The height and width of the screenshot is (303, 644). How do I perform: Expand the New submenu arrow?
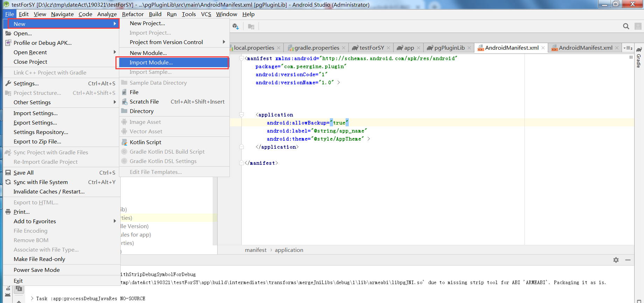[x=115, y=24]
